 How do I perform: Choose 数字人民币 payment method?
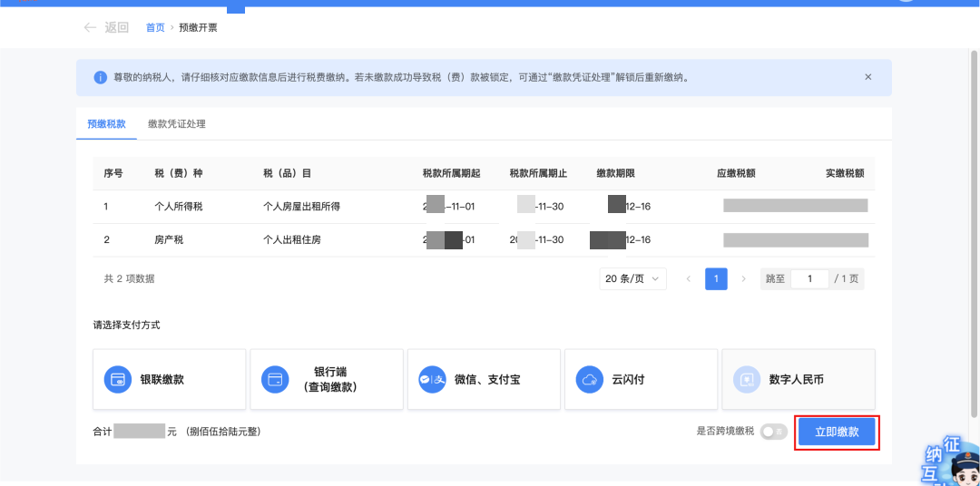pyautogui.click(x=799, y=379)
